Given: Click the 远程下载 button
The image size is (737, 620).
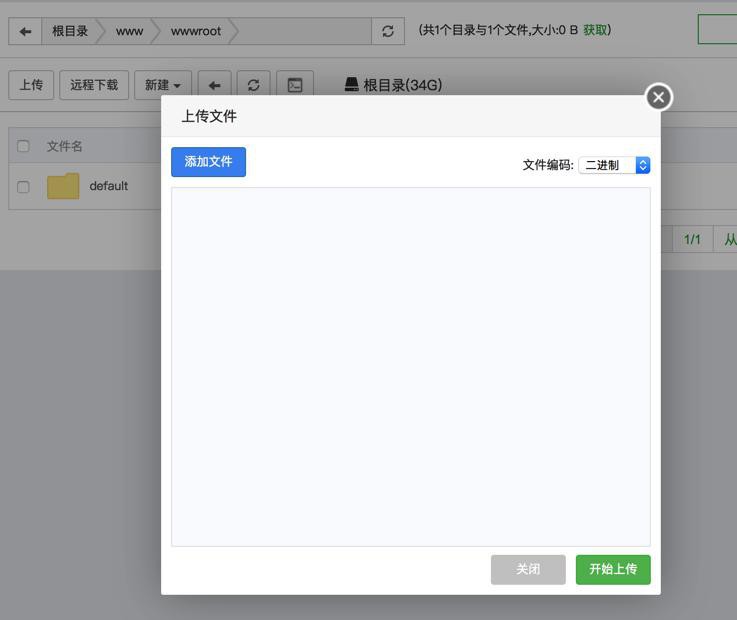Looking at the screenshot, I should [94, 85].
